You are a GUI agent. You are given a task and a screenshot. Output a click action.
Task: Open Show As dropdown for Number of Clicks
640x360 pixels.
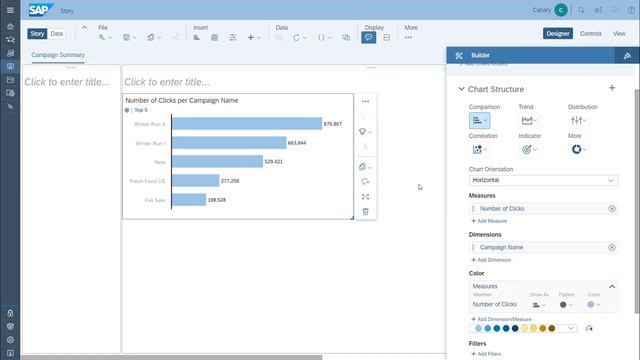click(539, 305)
